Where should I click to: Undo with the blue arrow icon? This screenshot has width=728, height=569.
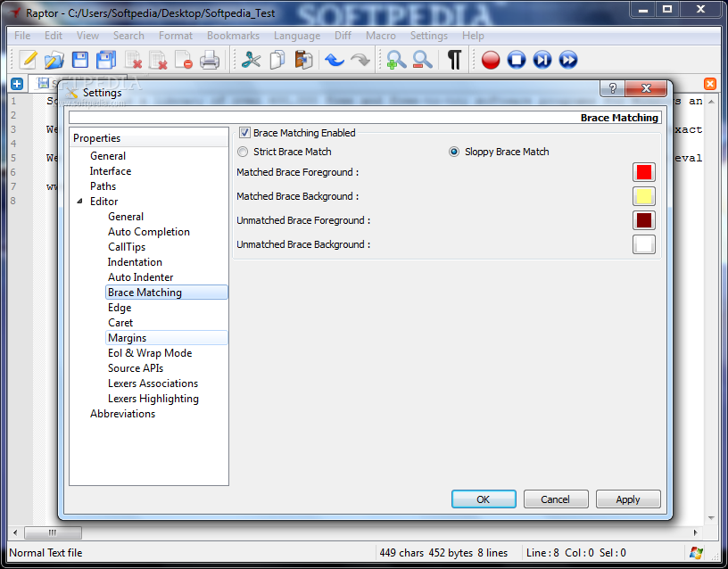click(x=335, y=60)
